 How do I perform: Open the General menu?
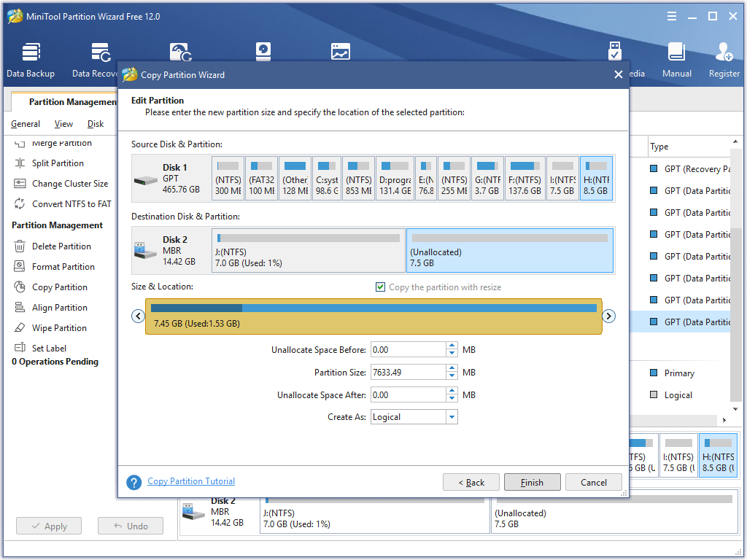[x=26, y=124]
